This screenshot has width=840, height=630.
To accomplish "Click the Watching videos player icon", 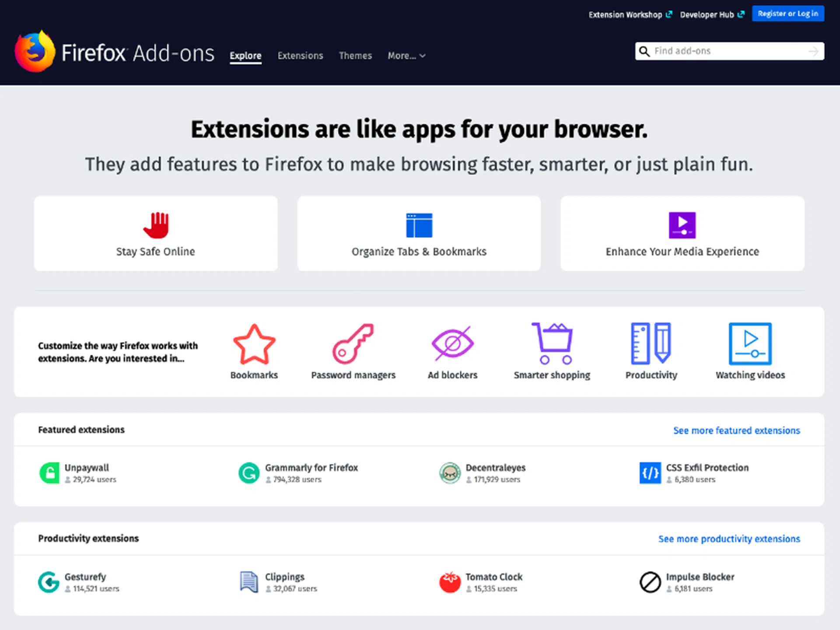I will pyautogui.click(x=750, y=344).
